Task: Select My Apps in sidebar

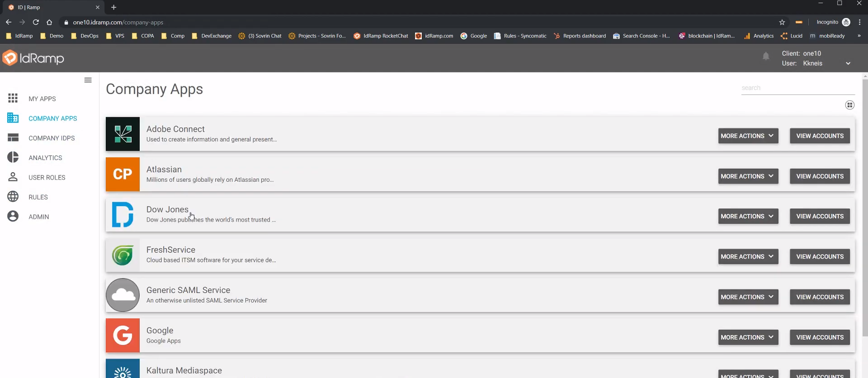Action: click(x=42, y=99)
